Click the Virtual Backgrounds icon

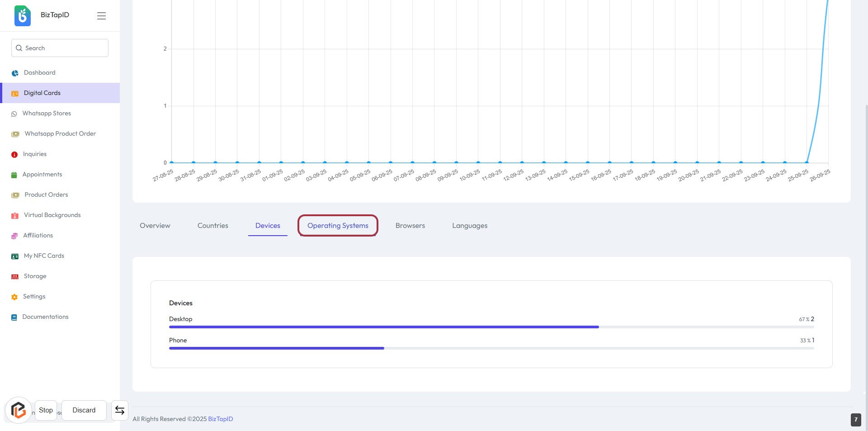tap(15, 216)
